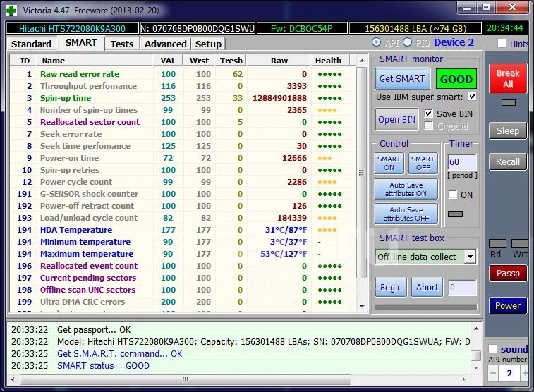Click the Get SMART button
Image resolution: width=534 pixels, height=392 pixels.
402,78
